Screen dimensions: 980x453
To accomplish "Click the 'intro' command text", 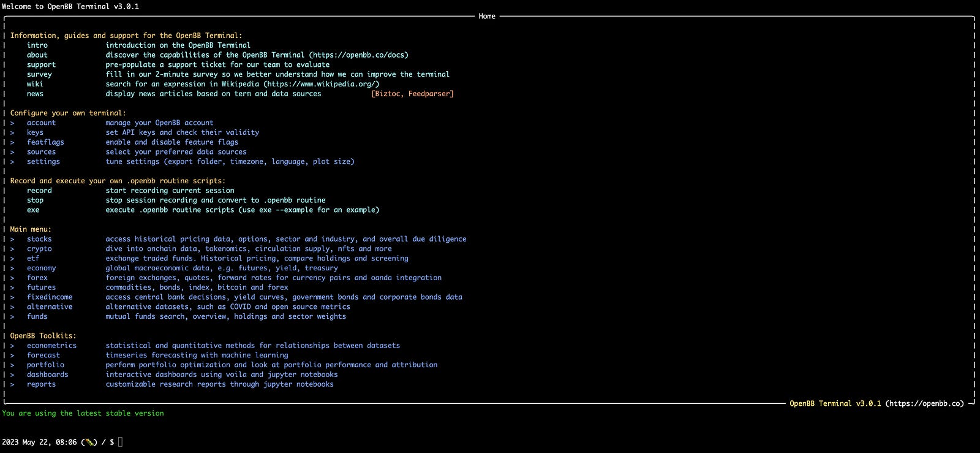I will 37,45.
